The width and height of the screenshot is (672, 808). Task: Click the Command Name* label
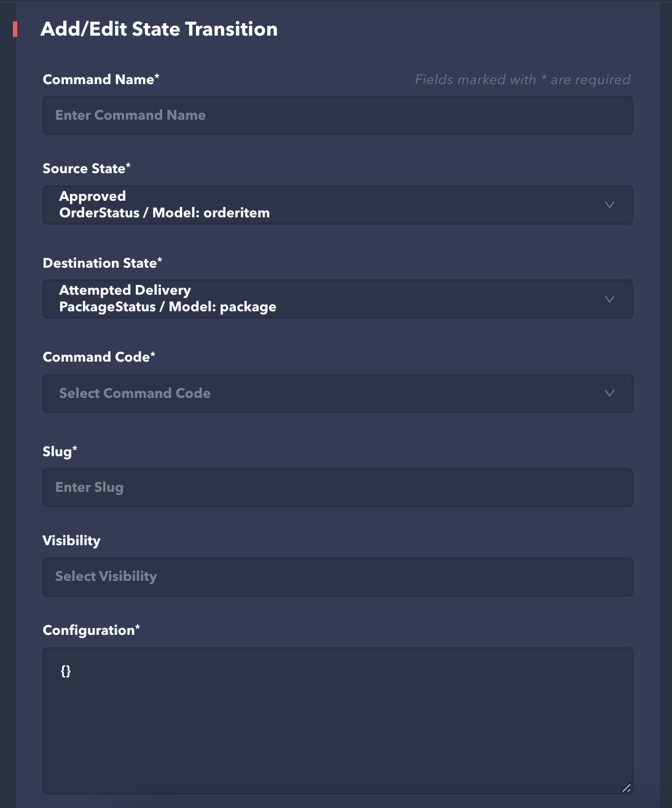(101, 79)
